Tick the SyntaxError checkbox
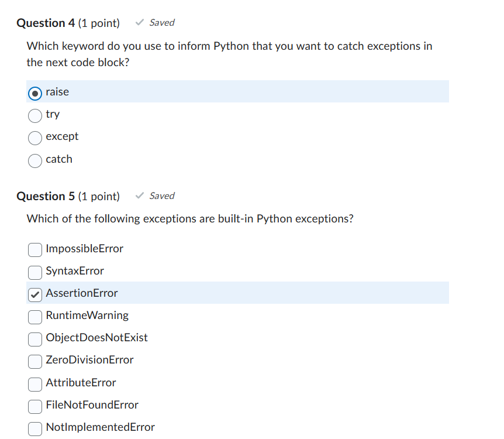 34,273
